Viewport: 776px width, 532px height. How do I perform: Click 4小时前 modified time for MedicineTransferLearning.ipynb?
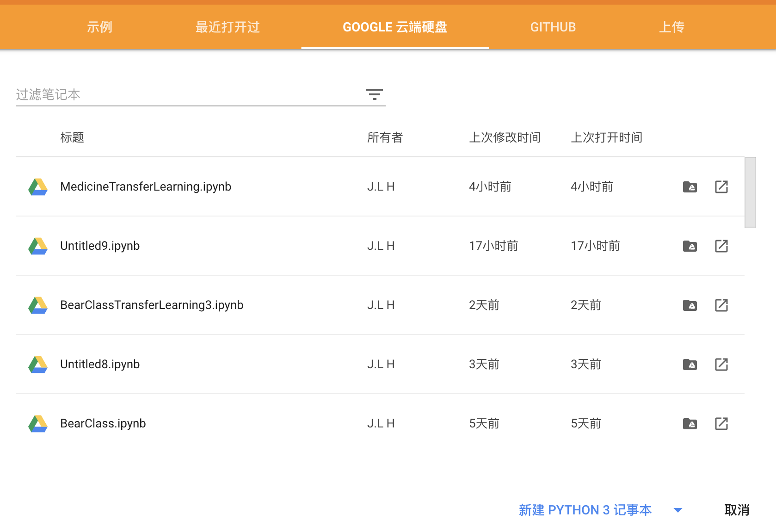click(490, 187)
